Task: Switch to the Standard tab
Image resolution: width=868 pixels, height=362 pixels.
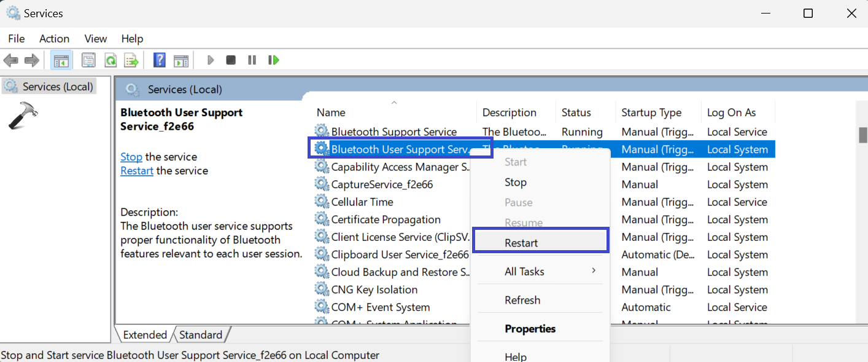Action: click(201, 335)
